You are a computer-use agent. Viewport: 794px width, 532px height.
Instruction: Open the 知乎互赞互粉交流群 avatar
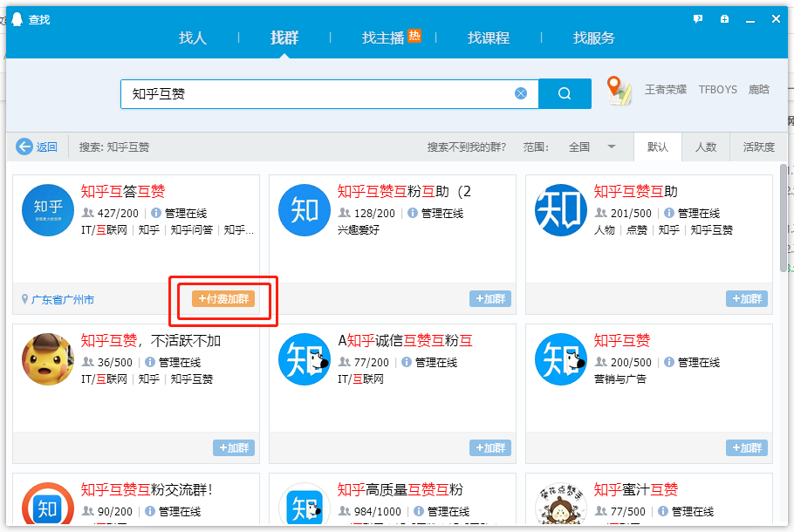click(x=48, y=503)
